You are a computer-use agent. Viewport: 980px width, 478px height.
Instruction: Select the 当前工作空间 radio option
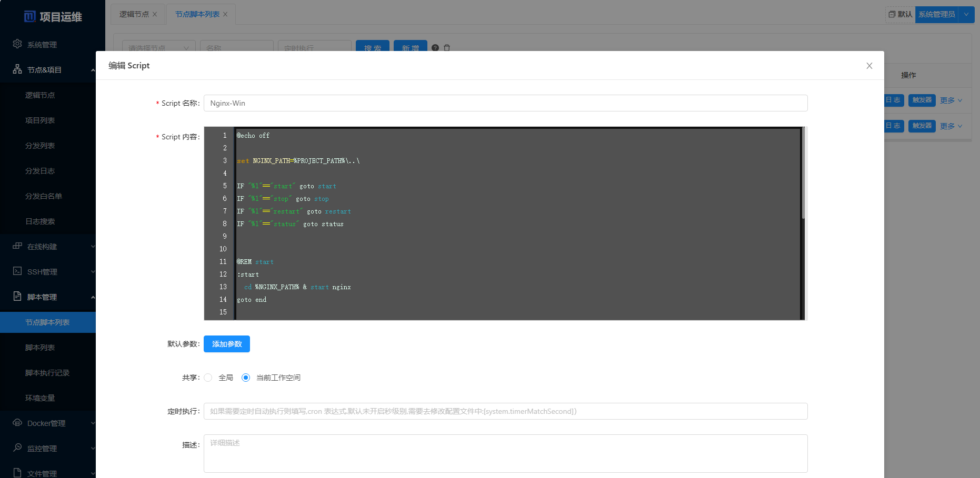coord(246,378)
